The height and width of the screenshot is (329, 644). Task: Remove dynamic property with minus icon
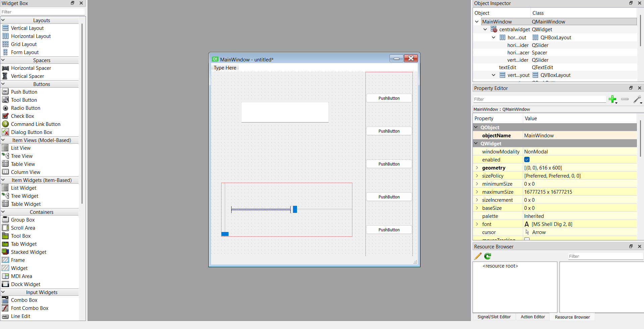click(x=625, y=99)
